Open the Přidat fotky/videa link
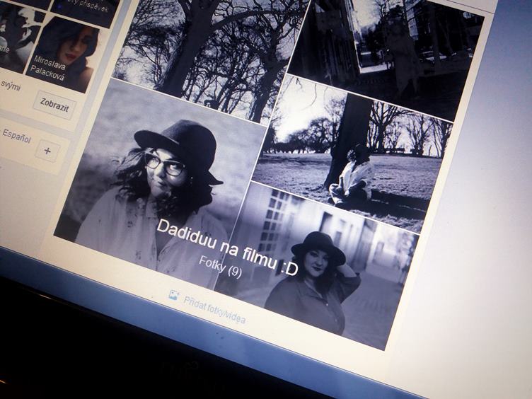 pyautogui.click(x=214, y=310)
